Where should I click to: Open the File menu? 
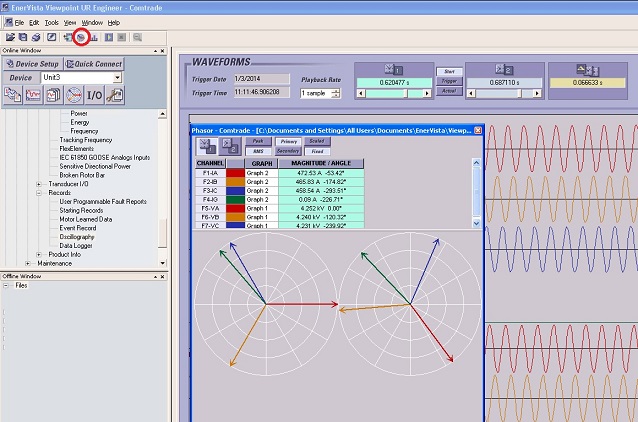pos(20,23)
